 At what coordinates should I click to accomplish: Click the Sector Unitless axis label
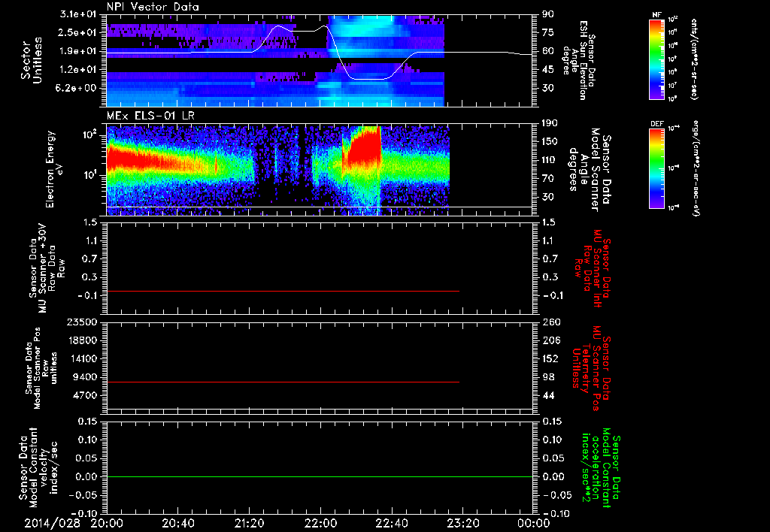point(32,60)
